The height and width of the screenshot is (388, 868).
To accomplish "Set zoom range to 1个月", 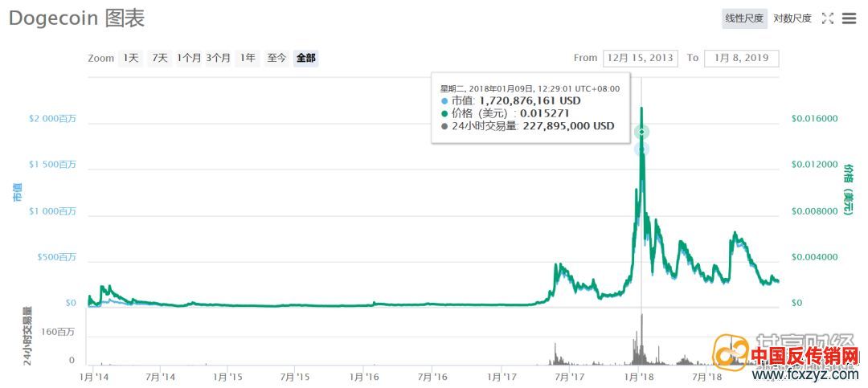I will 190,58.
